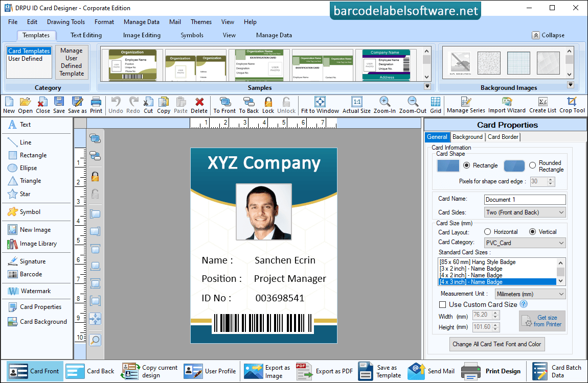Screen dimensions: 588x383
Task: Select Rectangle card shape radio
Action: [x=466, y=165]
